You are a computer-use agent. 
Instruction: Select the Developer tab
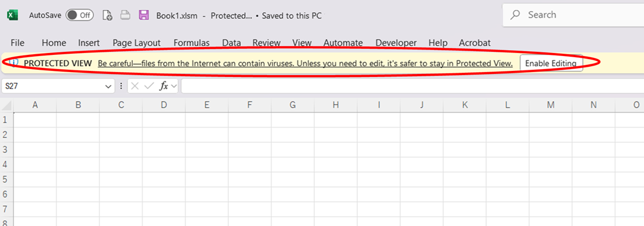[396, 43]
